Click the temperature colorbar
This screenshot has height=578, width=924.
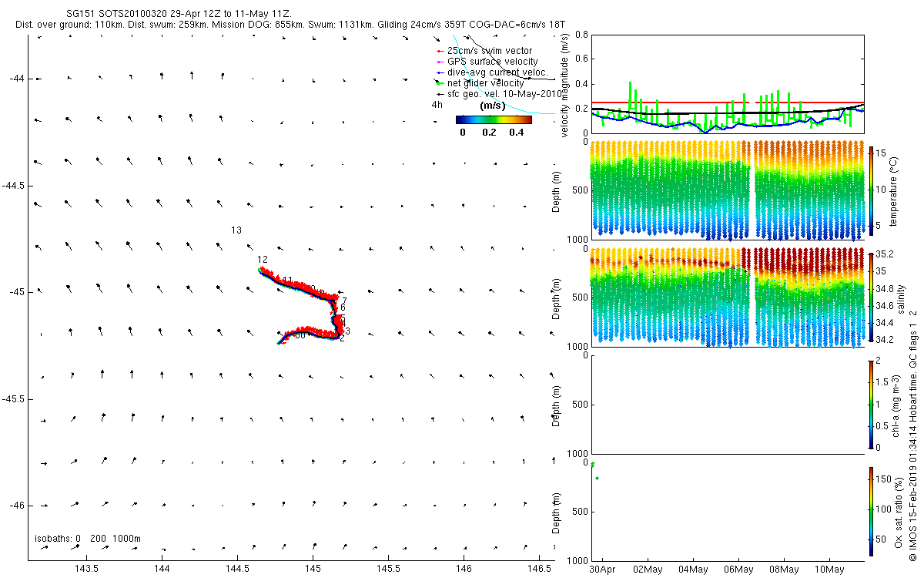871,190
